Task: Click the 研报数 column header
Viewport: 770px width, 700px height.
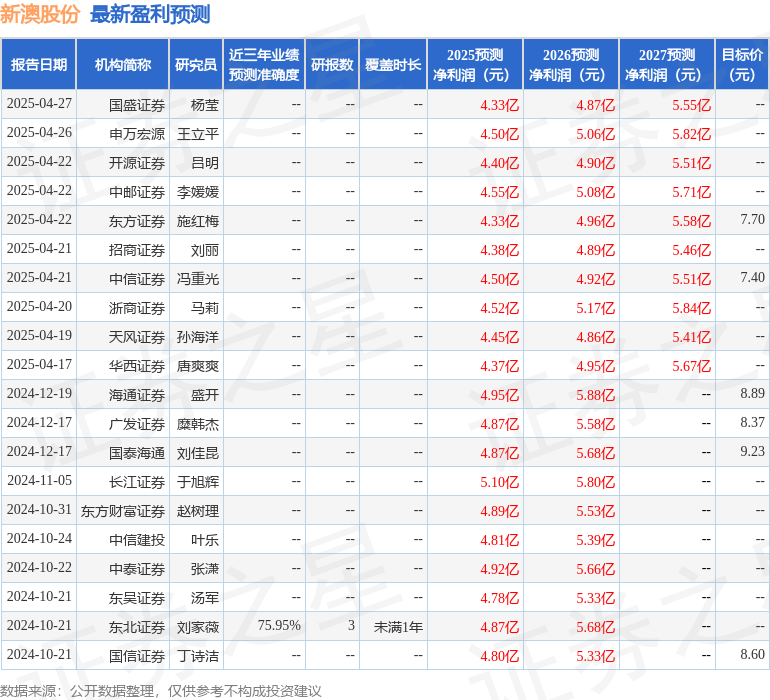Action: point(332,65)
